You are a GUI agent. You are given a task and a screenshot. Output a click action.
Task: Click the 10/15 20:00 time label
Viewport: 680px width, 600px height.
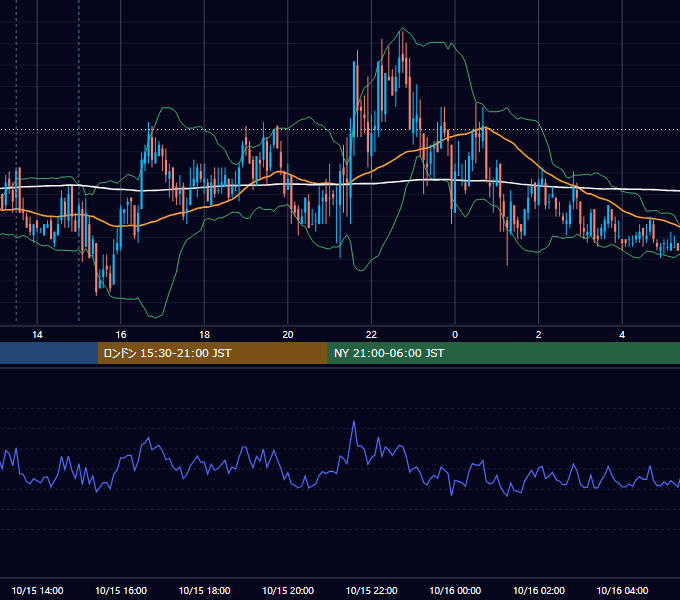pos(288,590)
